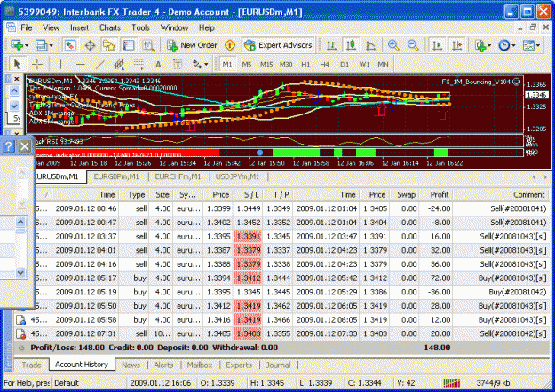555x392 pixels.
Task: Toggle the Data Window crosshair-circle icon
Action: click(90, 45)
